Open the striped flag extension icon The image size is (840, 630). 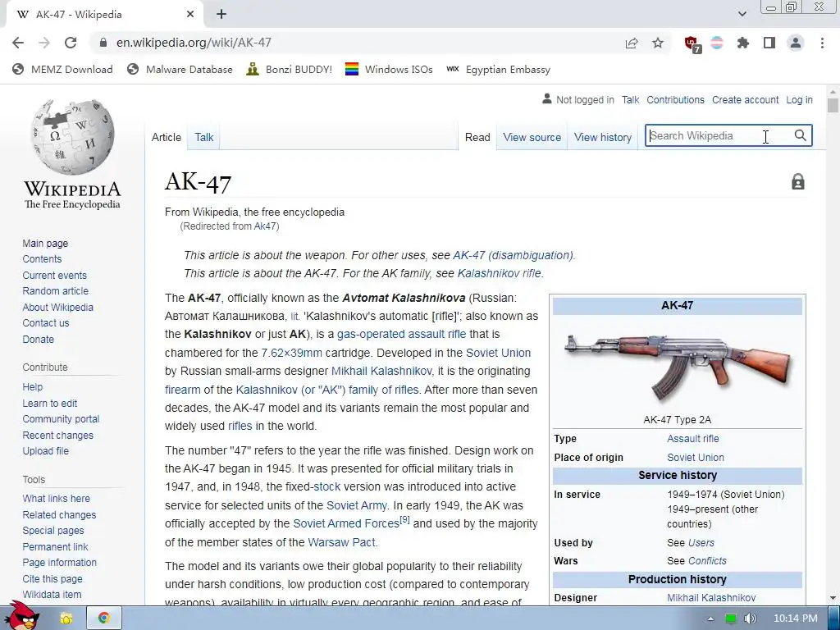pos(717,43)
